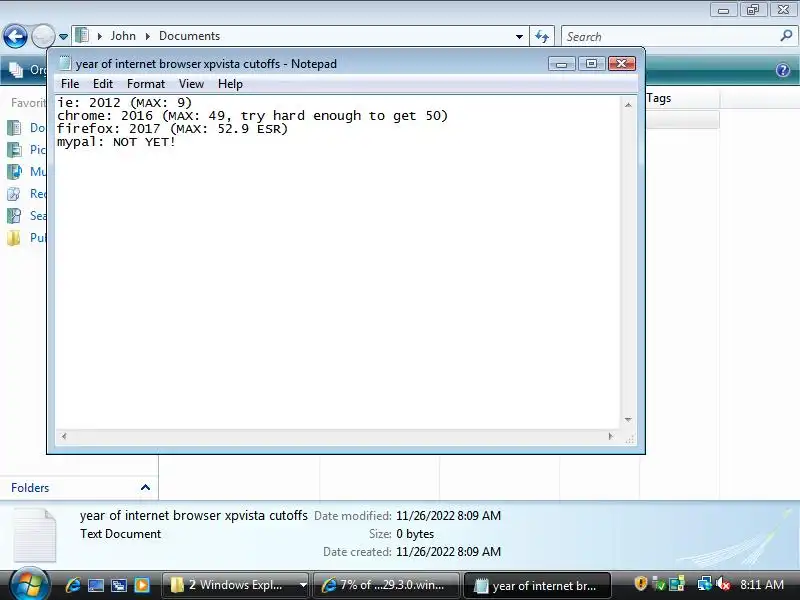
Task: Select Documents in the address breadcrumb
Action: coord(189,36)
